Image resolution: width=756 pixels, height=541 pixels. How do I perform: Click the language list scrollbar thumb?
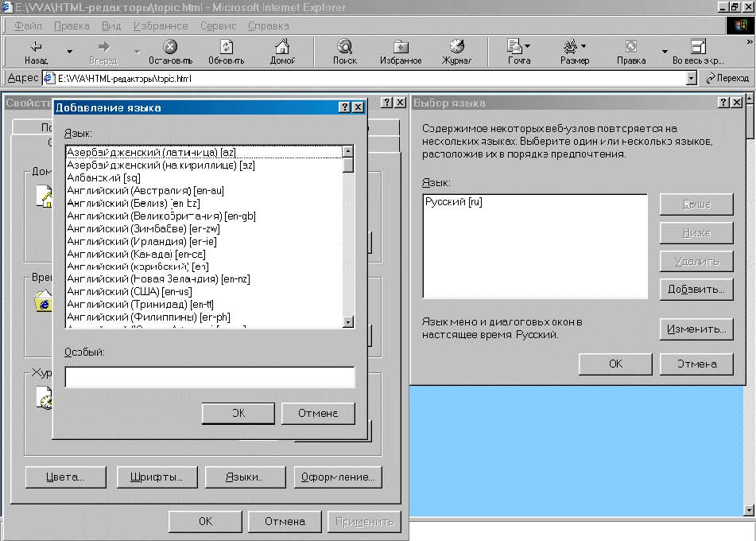pyautogui.click(x=348, y=165)
